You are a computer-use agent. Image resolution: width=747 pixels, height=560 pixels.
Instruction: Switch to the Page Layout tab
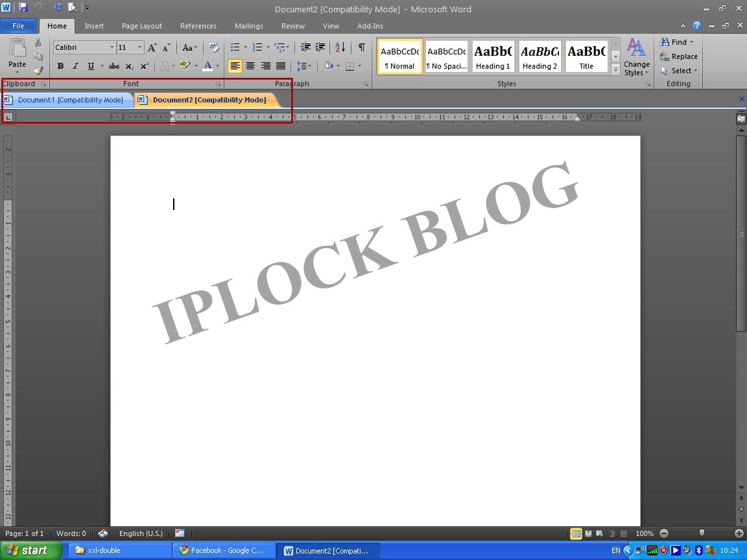coord(141,26)
